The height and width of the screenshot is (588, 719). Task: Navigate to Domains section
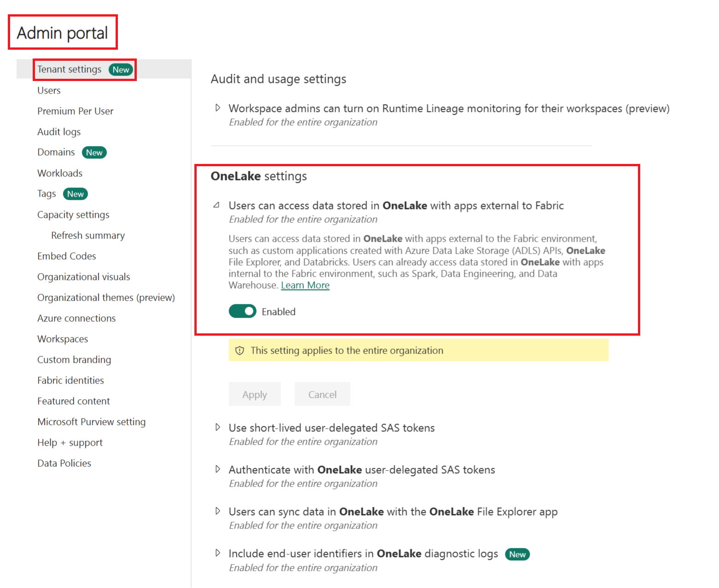point(56,152)
